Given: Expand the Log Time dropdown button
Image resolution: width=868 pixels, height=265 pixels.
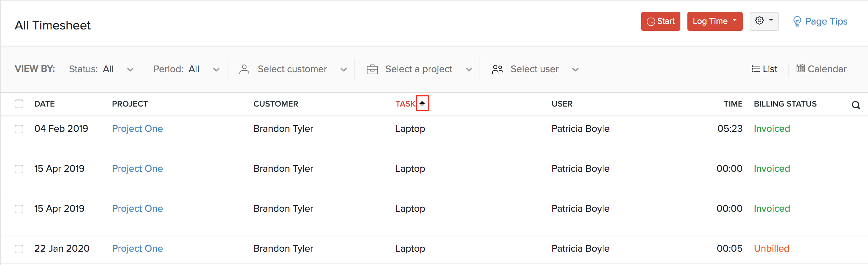Looking at the screenshot, I should pyautogui.click(x=735, y=20).
